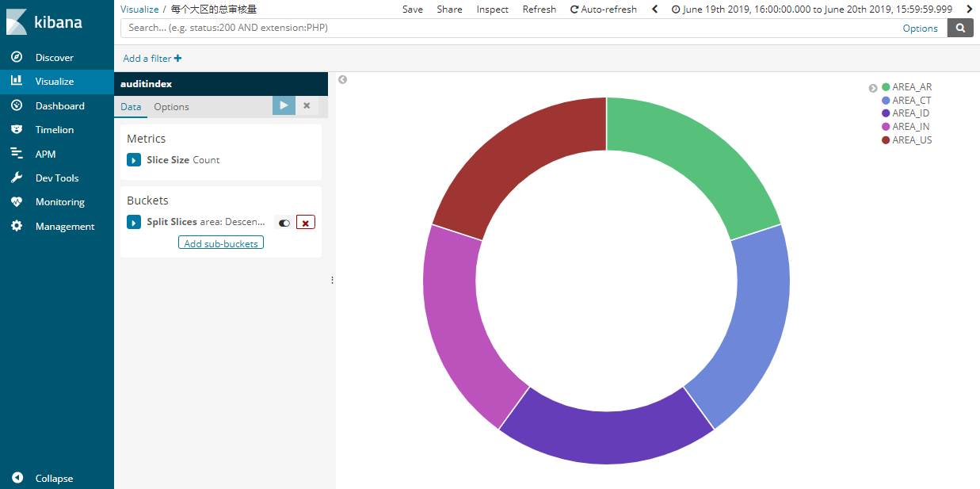Image resolution: width=980 pixels, height=489 pixels.
Task: Click Add a filter
Action: pyautogui.click(x=152, y=59)
